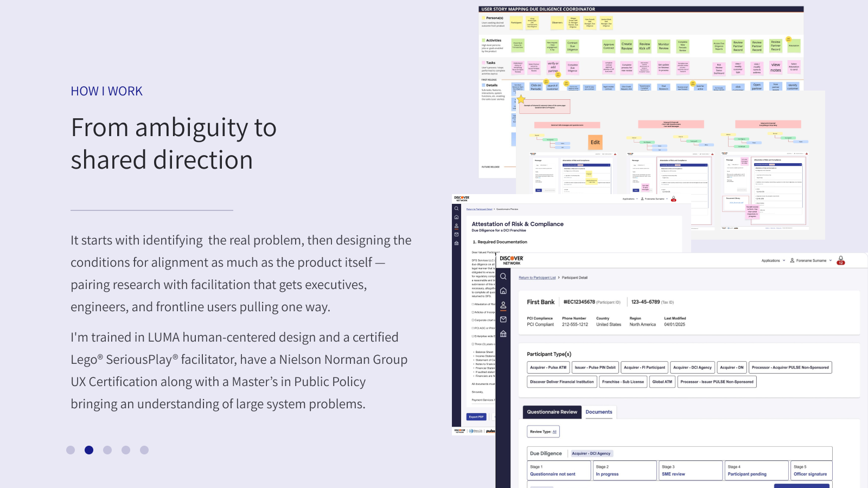
Task: Click search icon in Questionnaire Preview sidebar
Action: tap(456, 209)
